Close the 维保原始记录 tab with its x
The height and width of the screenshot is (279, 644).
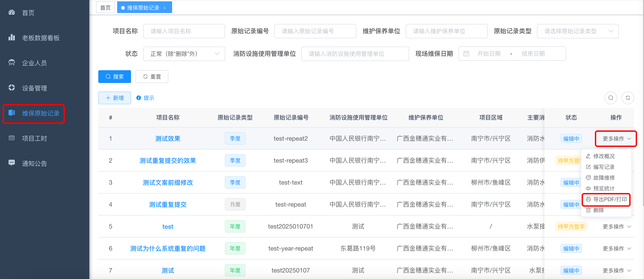point(164,8)
